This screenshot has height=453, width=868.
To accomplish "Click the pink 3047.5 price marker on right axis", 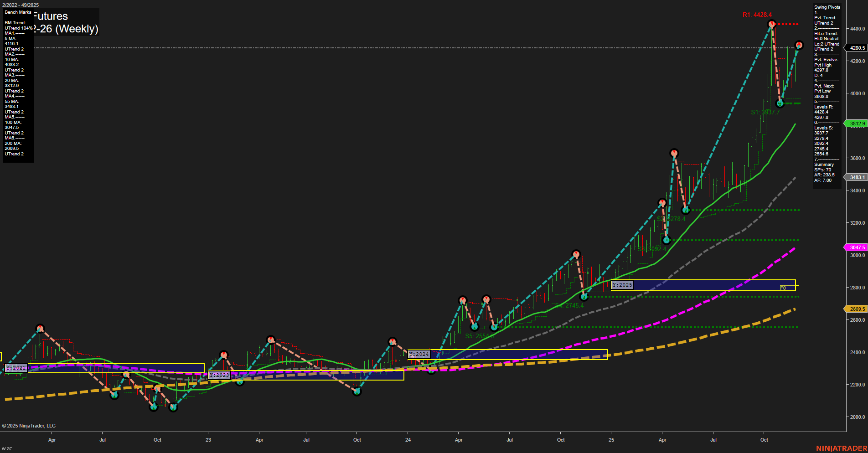I will click(x=856, y=247).
